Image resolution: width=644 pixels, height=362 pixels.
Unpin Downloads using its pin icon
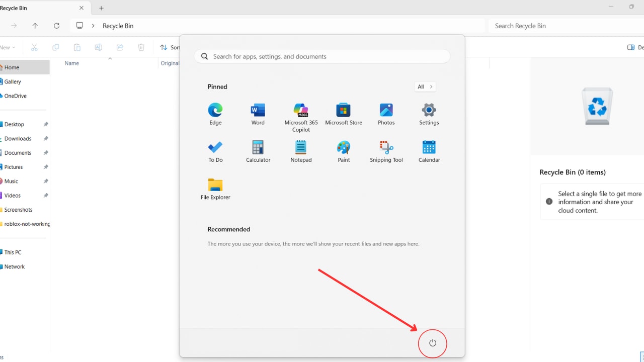(46, 139)
